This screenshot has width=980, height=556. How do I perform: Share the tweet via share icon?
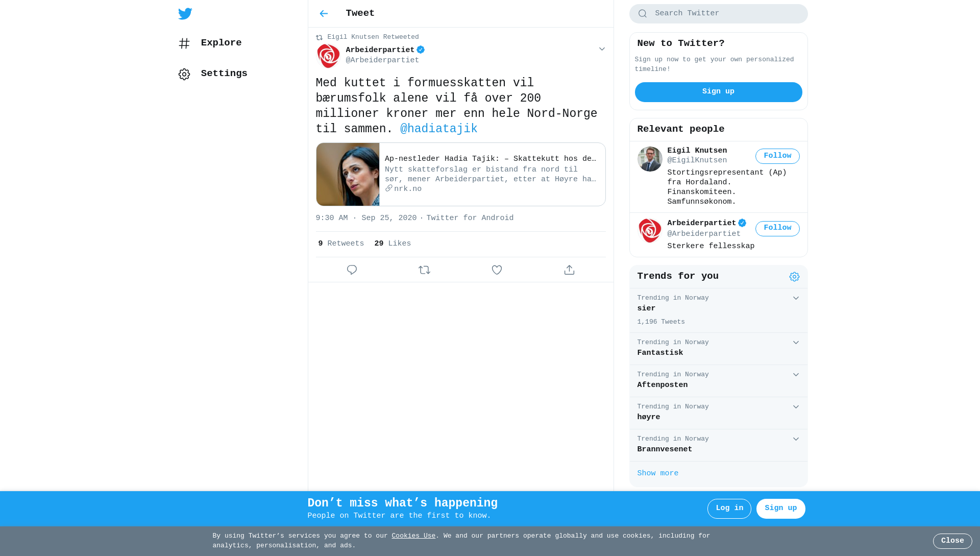pos(569,270)
